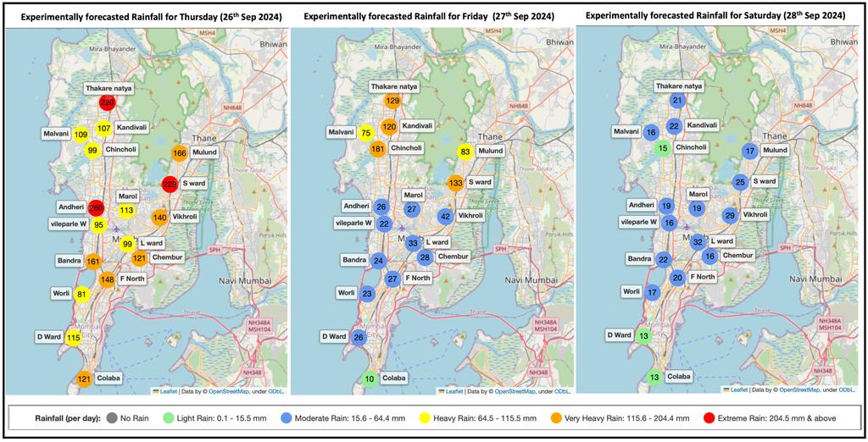Click the vileparle W label on Friday's map
This screenshot has width=868, height=442.
pyautogui.click(x=352, y=224)
